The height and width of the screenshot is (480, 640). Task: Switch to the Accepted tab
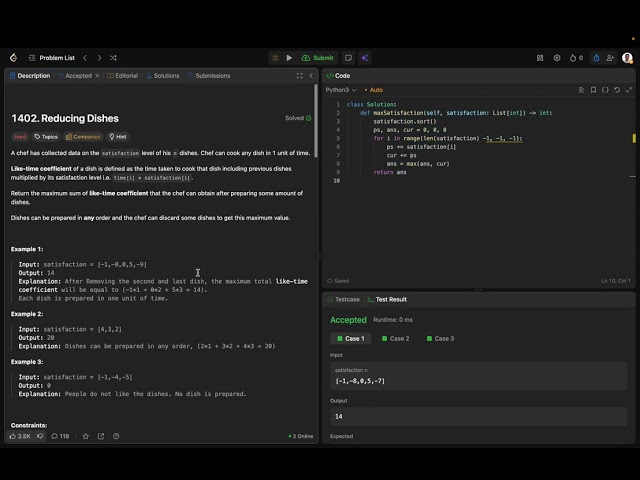click(x=75, y=76)
